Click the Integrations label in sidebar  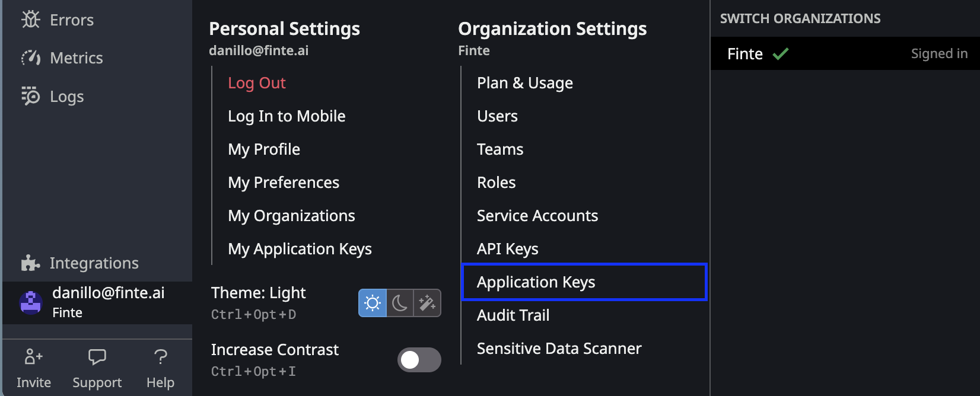coord(94,263)
